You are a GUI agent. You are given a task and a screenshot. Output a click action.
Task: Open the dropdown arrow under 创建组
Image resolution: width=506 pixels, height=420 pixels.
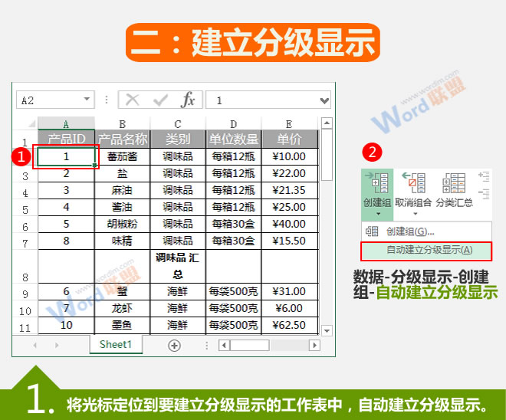(376, 214)
